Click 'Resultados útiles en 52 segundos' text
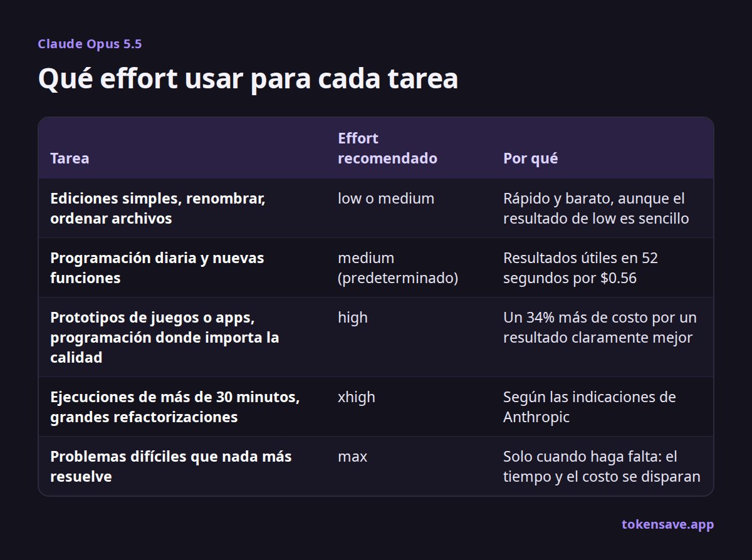This screenshot has height=560, width=752. [x=580, y=268]
